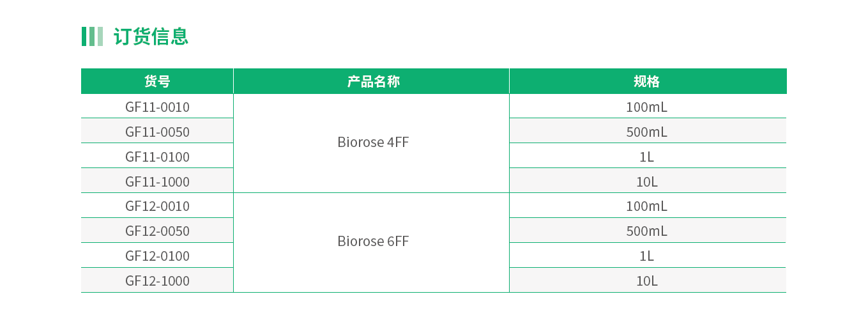Select item number GF11-0100
Viewport: 868px width, 317px height.
(x=157, y=157)
